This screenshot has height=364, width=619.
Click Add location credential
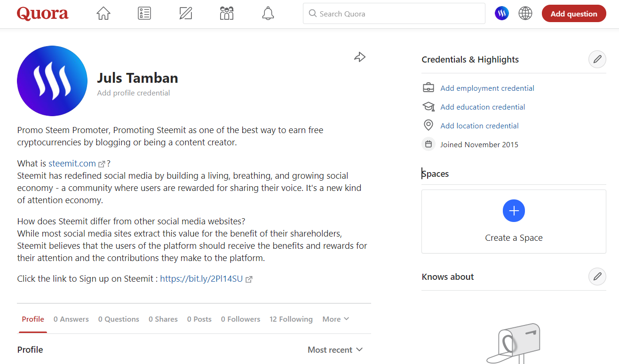479,126
